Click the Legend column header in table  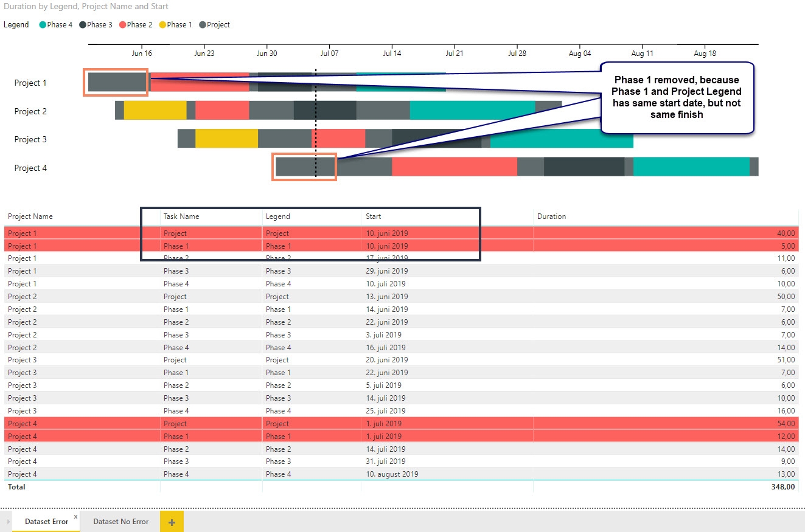pyautogui.click(x=277, y=216)
